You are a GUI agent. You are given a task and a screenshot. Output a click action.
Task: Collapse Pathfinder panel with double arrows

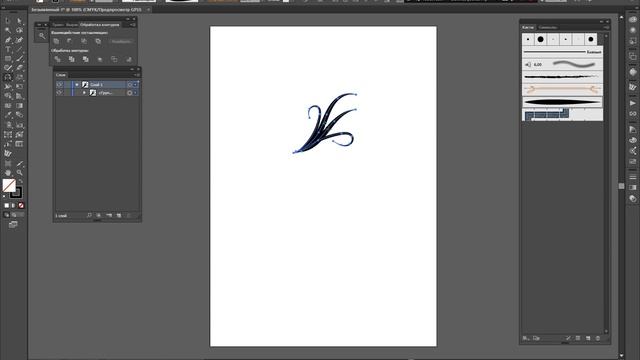(x=127, y=19)
